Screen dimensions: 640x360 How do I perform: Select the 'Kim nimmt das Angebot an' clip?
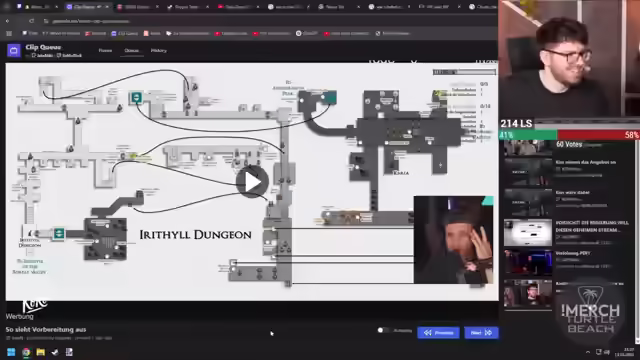pyautogui.click(x=567, y=172)
